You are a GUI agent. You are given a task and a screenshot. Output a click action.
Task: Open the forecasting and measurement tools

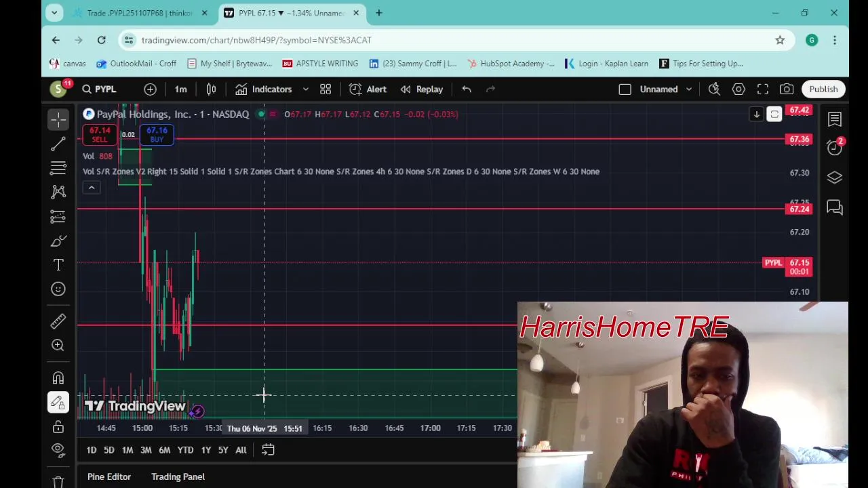pos(58,216)
